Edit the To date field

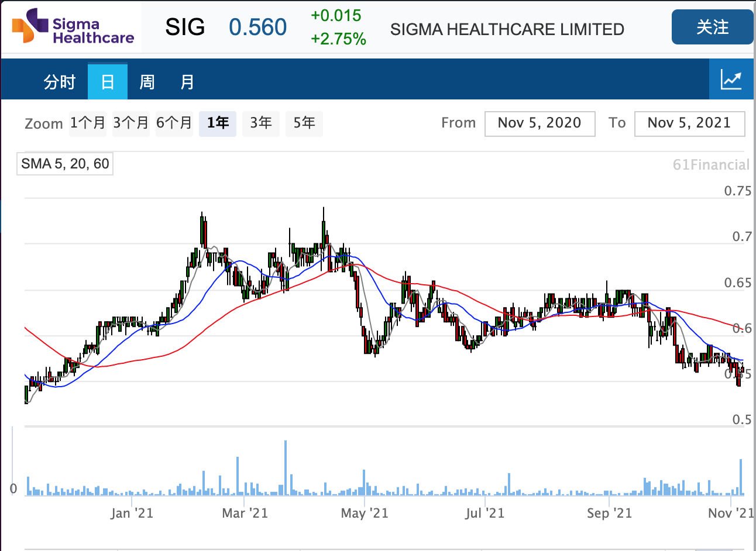(x=689, y=123)
